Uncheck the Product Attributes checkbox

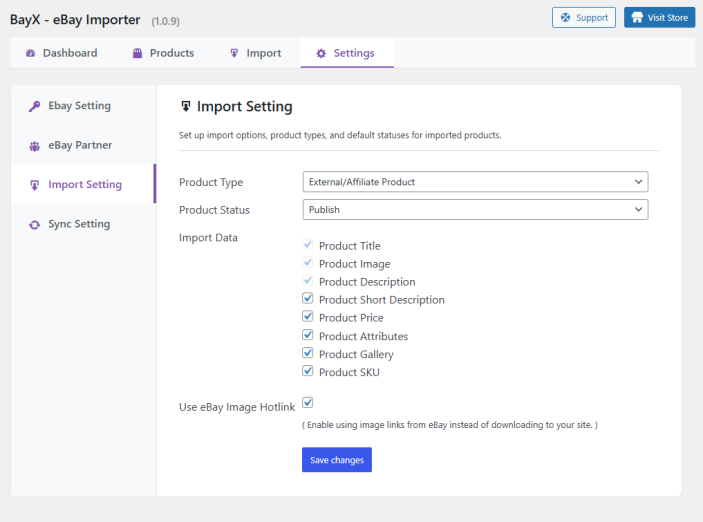(x=308, y=335)
